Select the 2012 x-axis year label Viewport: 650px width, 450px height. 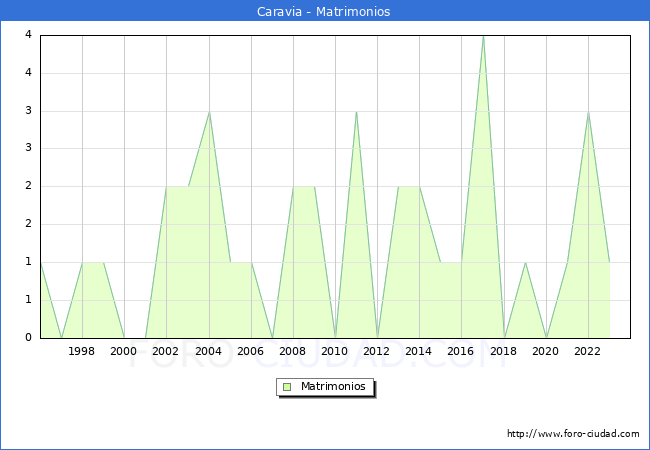(376, 351)
